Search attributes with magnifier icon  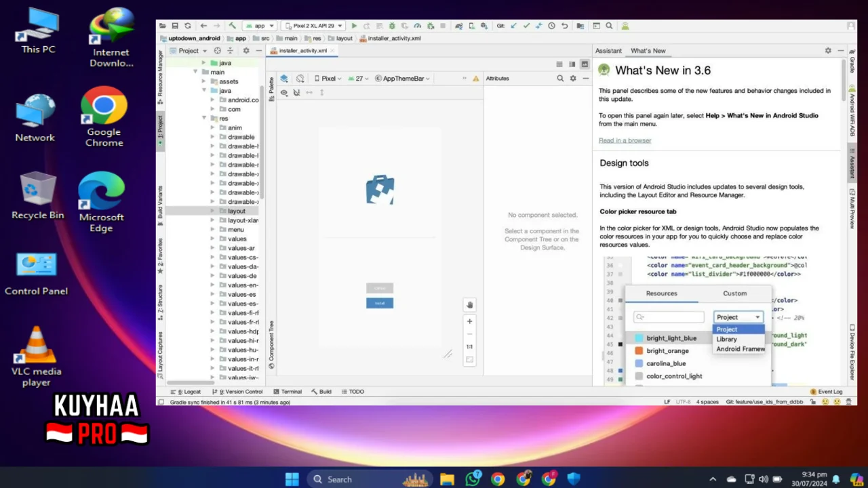click(x=560, y=79)
